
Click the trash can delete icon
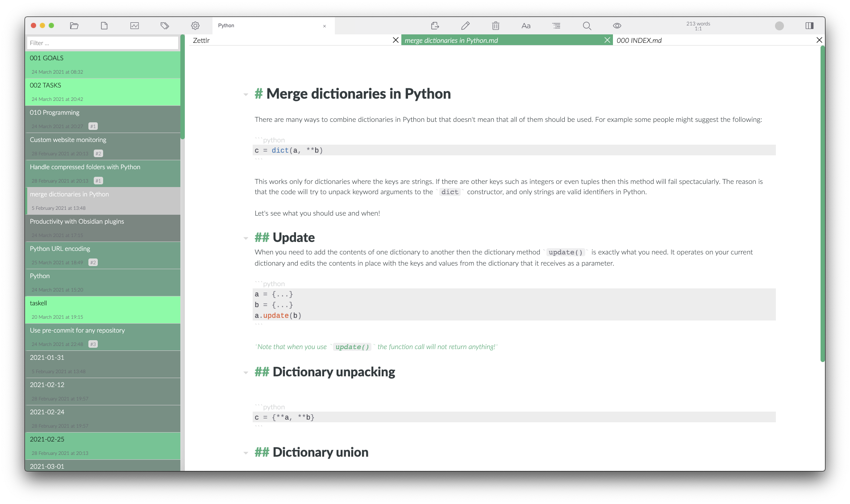496,26
